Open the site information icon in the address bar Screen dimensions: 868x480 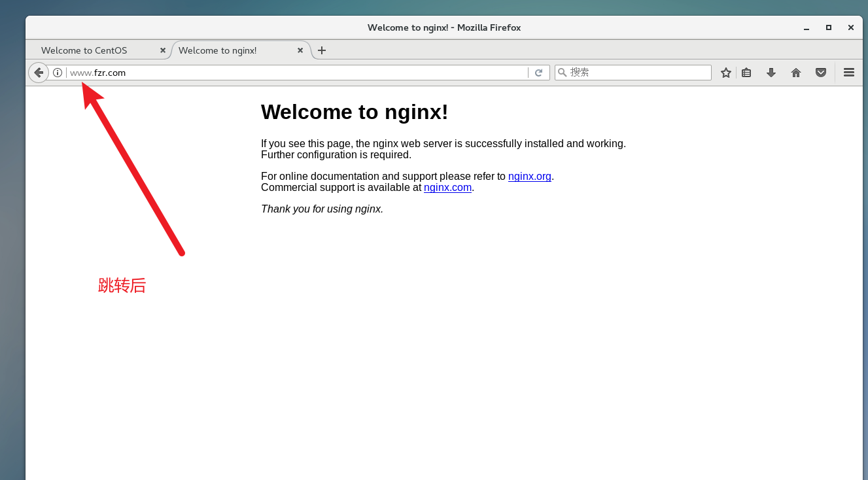[58, 73]
